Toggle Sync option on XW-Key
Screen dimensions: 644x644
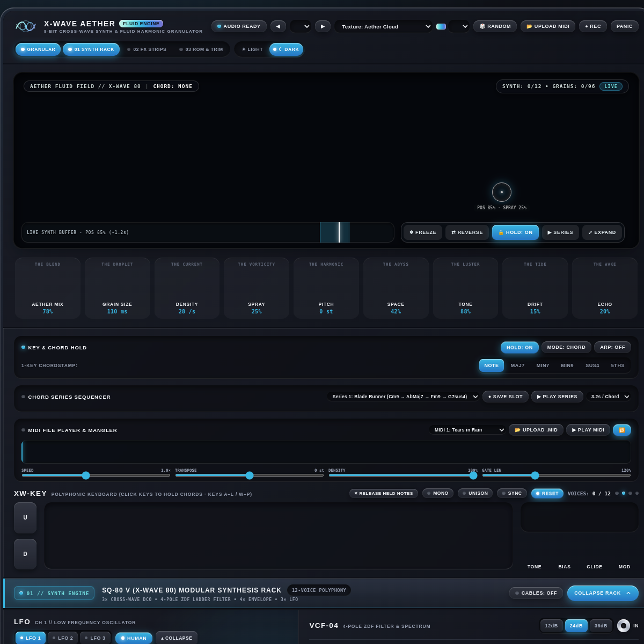click(512, 493)
